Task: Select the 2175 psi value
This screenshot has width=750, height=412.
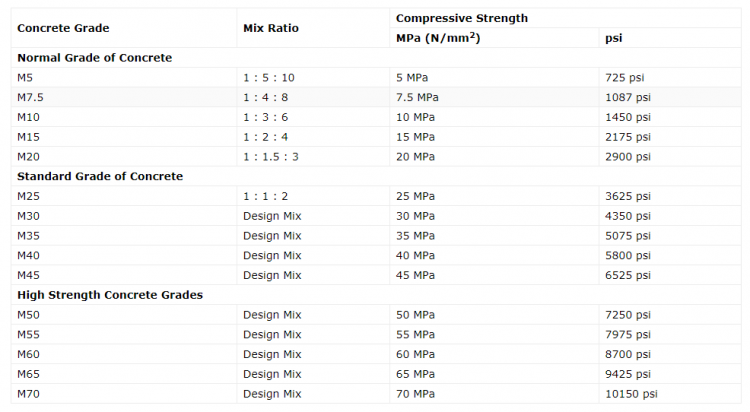Action: (627, 137)
